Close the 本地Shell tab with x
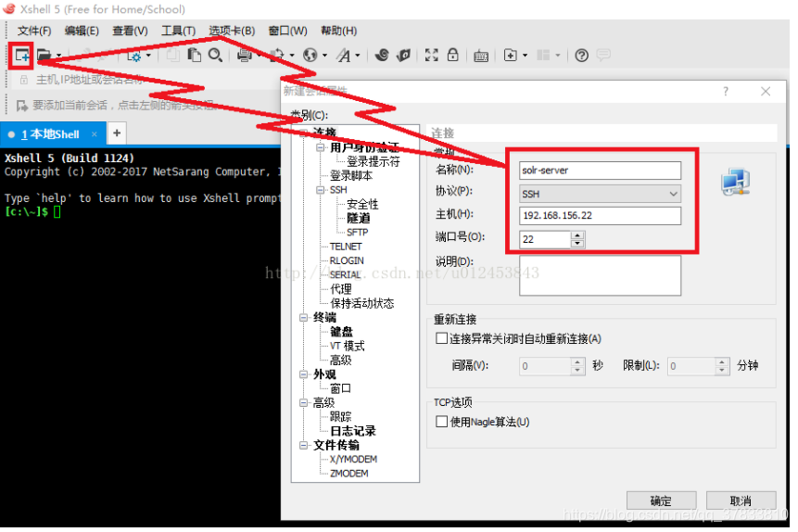The height and width of the screenshot is (532, 798). pyautogui.click(x=95, y=134)
